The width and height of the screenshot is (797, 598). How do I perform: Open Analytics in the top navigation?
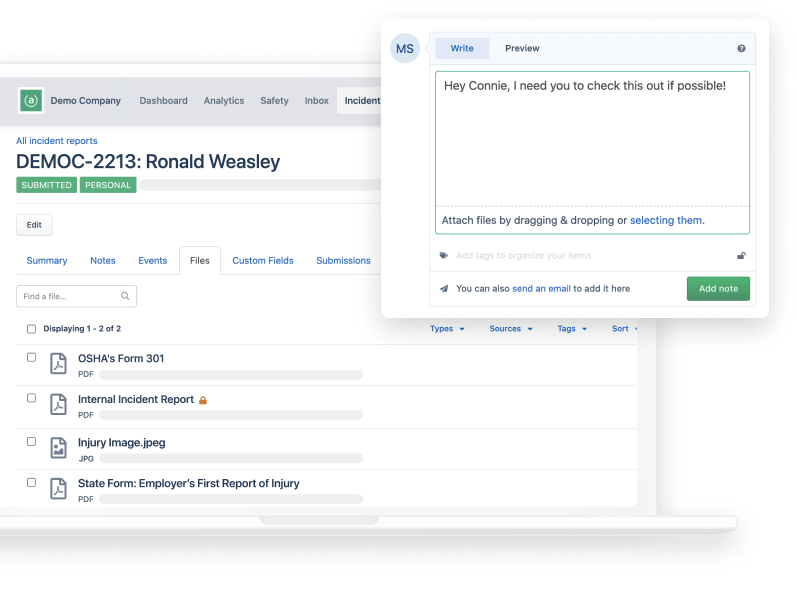coord(224,101)
